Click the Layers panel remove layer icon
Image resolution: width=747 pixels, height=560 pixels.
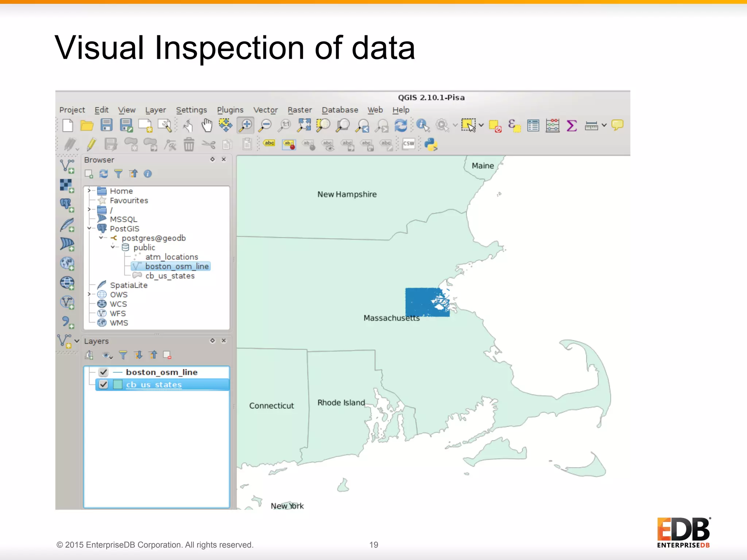click(x=167, y=355)
